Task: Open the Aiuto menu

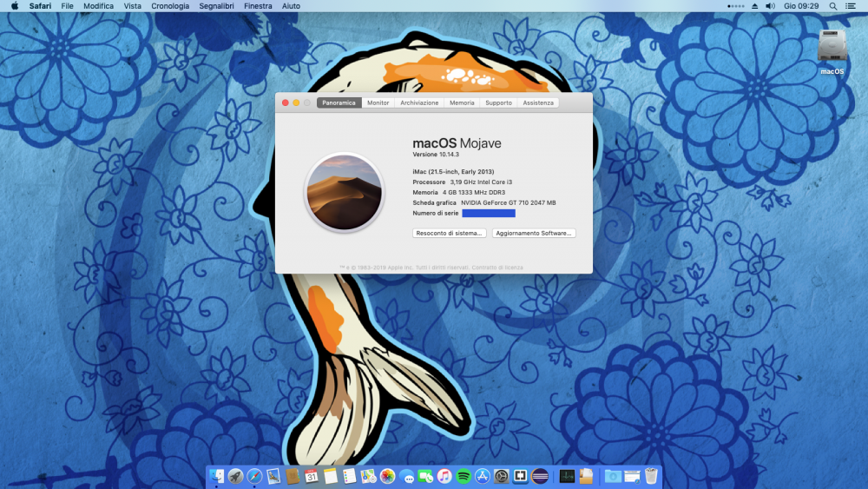Action: (291, 6)
